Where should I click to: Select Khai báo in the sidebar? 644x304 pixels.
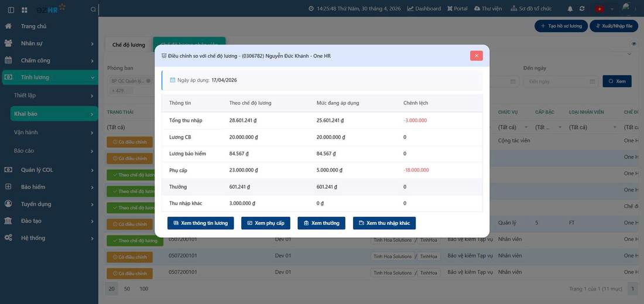pyautogui.click(x=53, y=114)
